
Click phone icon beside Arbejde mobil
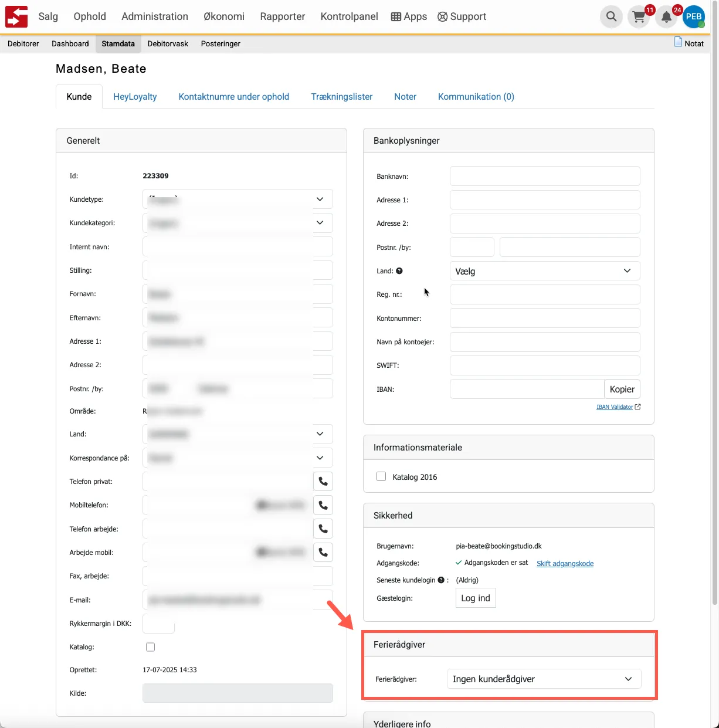click(x=323, y=552)
